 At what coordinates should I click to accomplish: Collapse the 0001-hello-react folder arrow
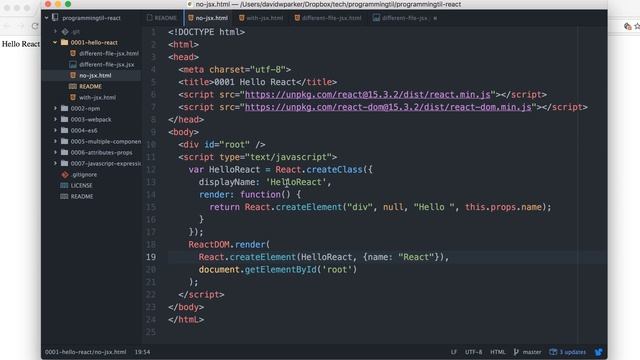click(55, 42)
